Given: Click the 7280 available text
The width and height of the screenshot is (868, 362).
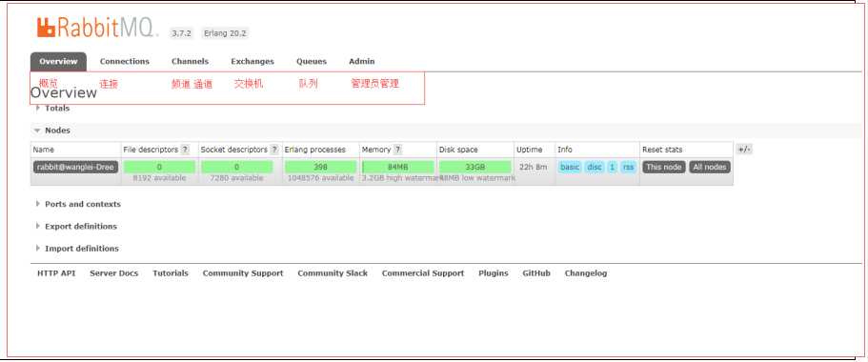Looking at the screenshot, I should [x=237, y=178].
